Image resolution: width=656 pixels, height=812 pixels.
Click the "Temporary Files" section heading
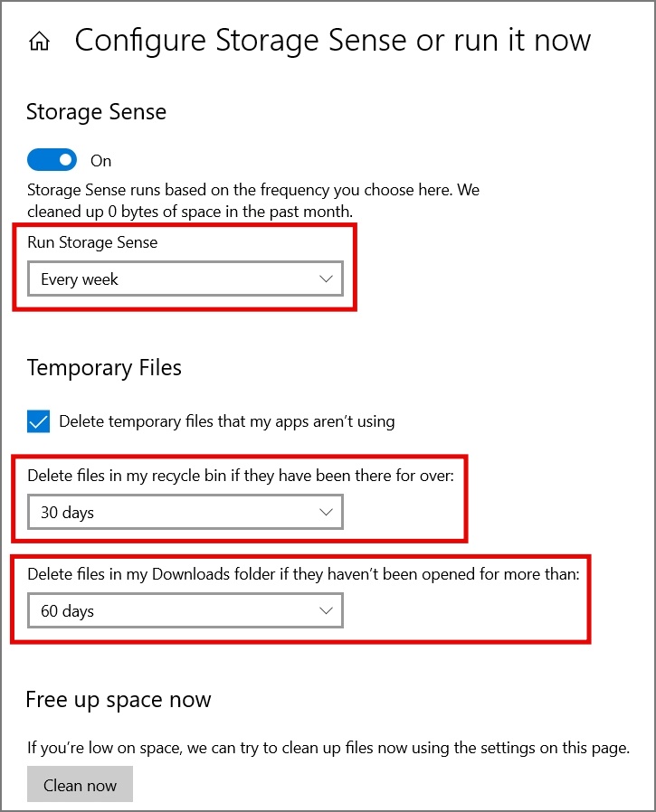pos(104,368)
